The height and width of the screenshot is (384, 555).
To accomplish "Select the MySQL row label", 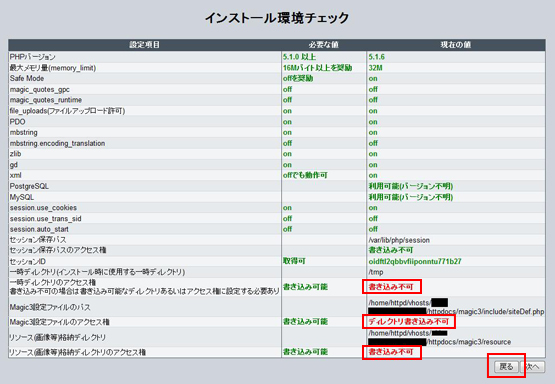I will [22, 197].
